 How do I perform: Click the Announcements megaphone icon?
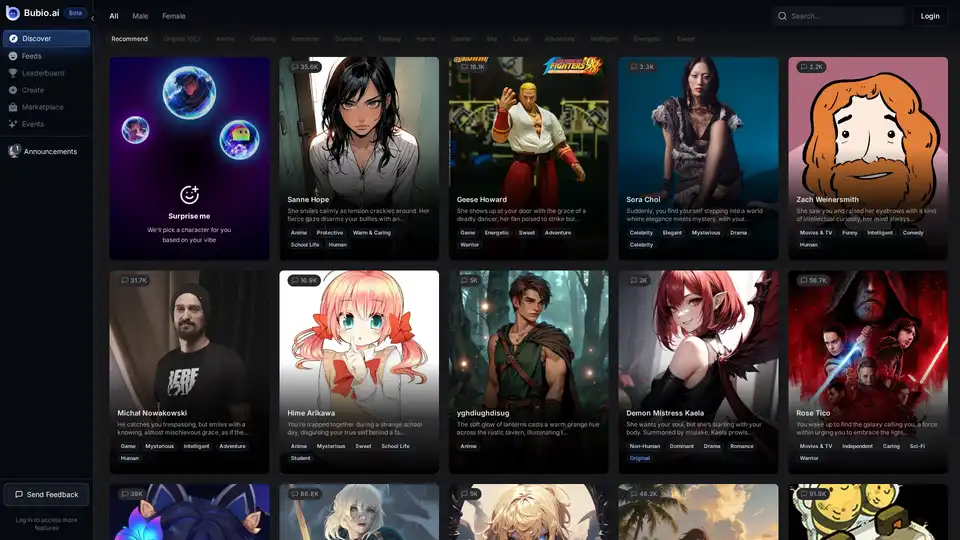(x=14, y=151)
